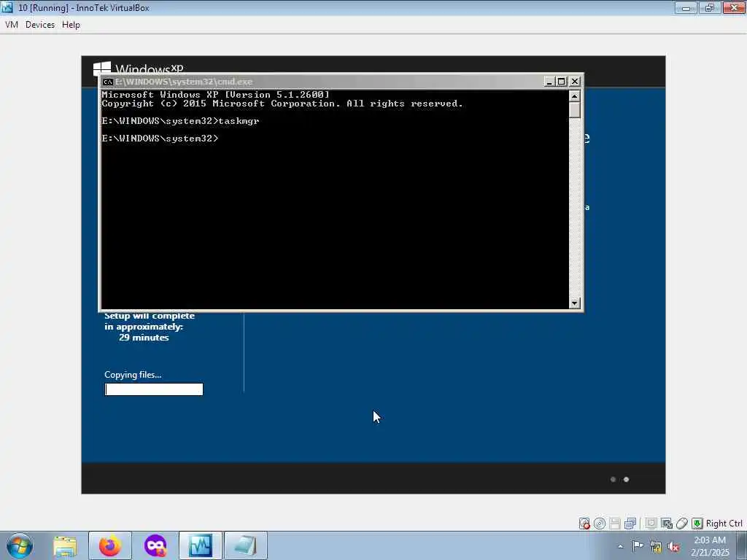Open the VM menu
The image size is (747, 560).
pos(12,25)
